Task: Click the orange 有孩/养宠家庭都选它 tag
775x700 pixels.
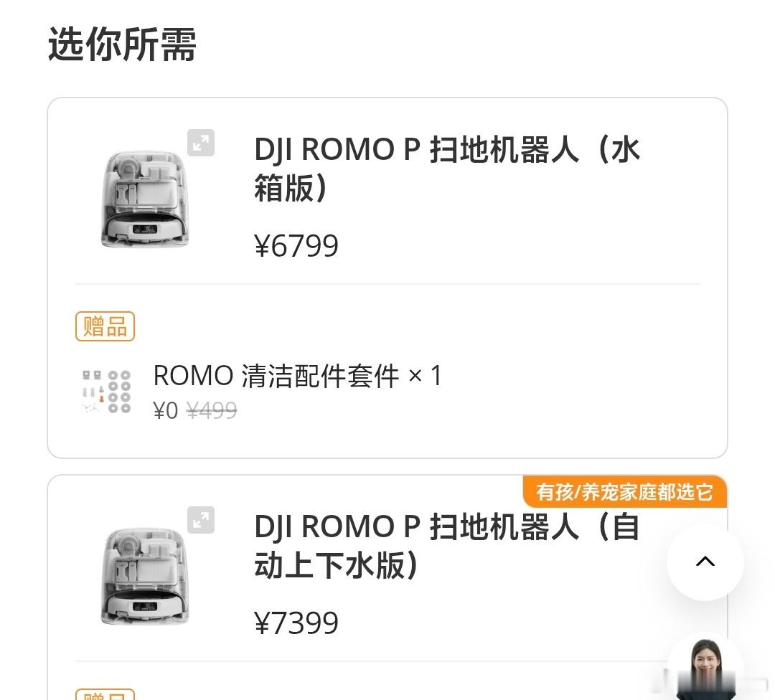Action: click(x=625, y=492)
